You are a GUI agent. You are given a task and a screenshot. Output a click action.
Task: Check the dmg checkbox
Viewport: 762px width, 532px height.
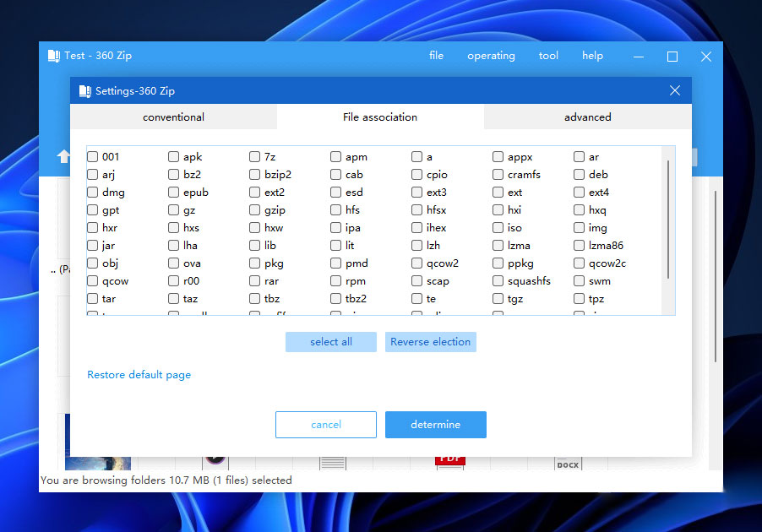click(x=92, y=192)
